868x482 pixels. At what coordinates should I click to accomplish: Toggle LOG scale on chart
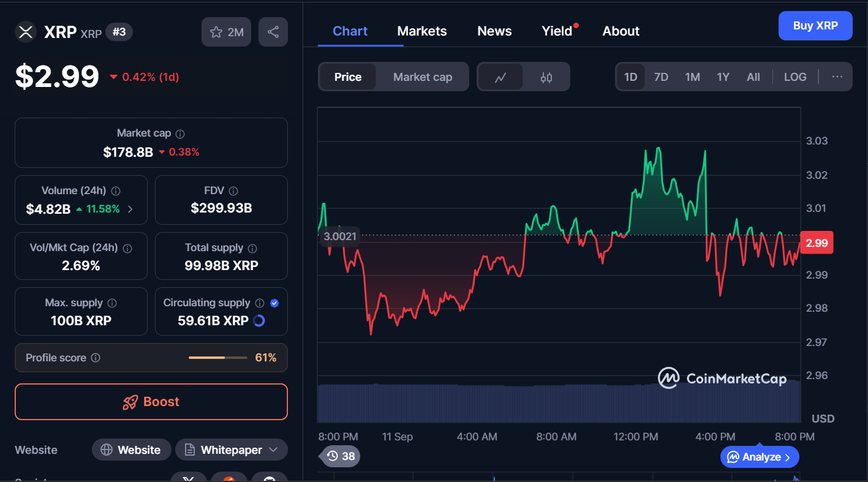coord(795,77)
